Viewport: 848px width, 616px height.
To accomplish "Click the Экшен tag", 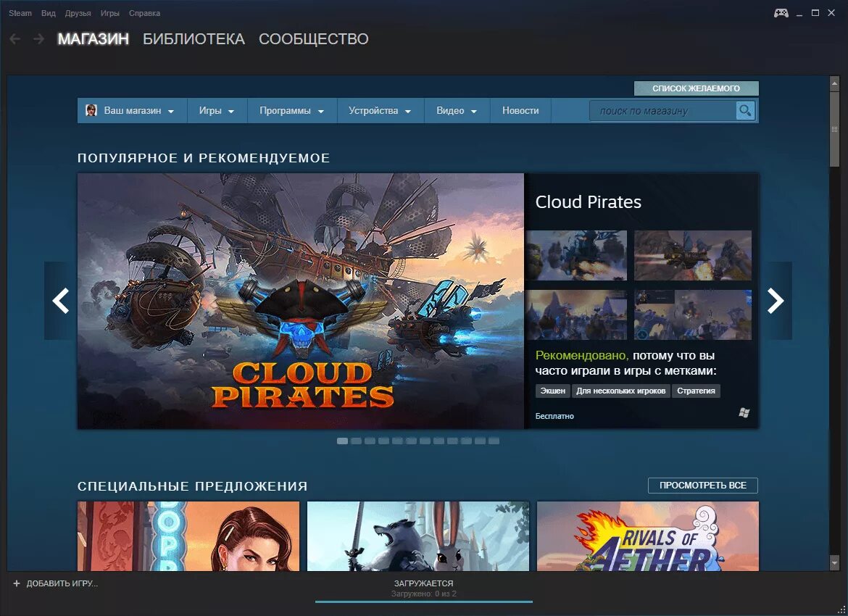I will pyautogui.click(x=553, y=391).
